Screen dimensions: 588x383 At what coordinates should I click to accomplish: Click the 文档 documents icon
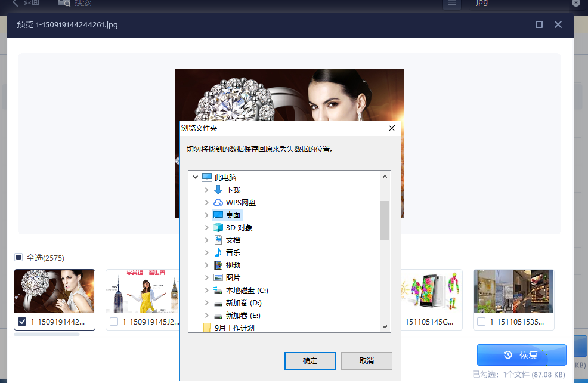click(x=218, y=240)
